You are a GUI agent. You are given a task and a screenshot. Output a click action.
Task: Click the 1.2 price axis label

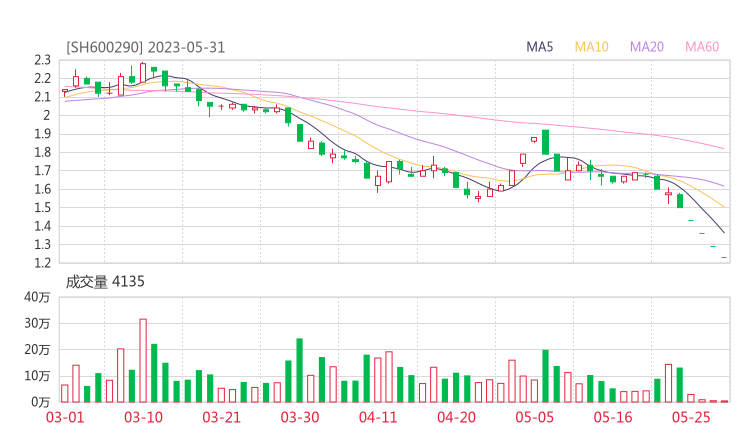coord(42,263)
